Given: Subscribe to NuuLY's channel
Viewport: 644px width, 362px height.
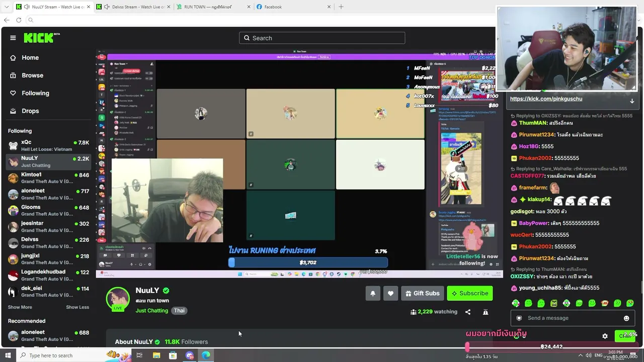Looking at the screenshot, I should (470, 293).
